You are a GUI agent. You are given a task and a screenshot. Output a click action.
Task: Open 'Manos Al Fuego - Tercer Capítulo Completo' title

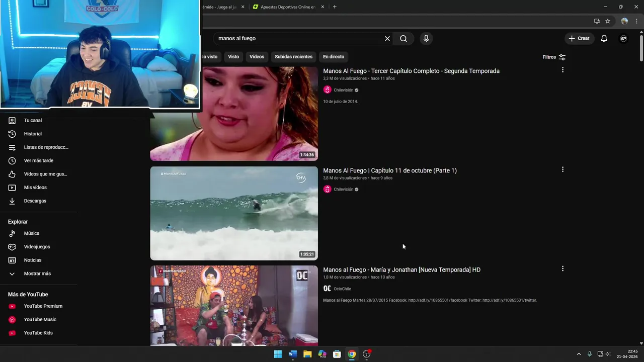(x=411, y=71)
